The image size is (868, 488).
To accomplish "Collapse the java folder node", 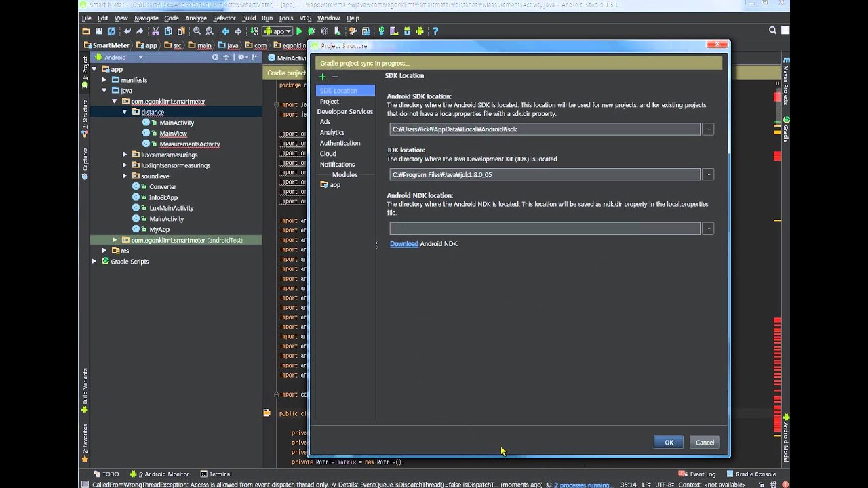I will click(x=104, y=90).
